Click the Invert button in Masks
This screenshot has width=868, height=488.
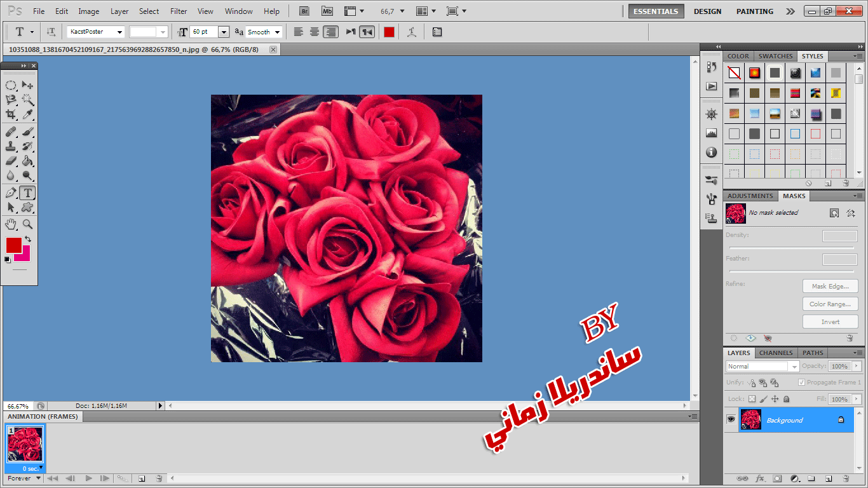[830, 322]
